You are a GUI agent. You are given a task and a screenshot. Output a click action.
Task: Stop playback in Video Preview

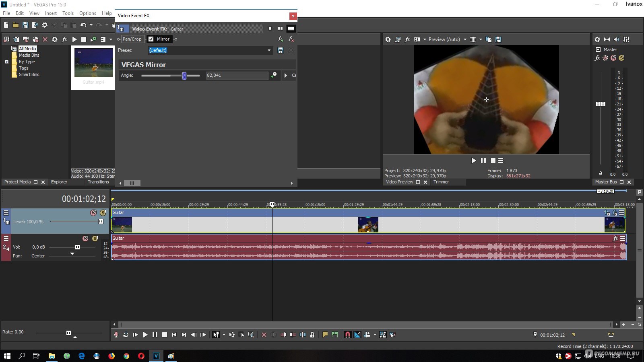(x=493, y=160)
